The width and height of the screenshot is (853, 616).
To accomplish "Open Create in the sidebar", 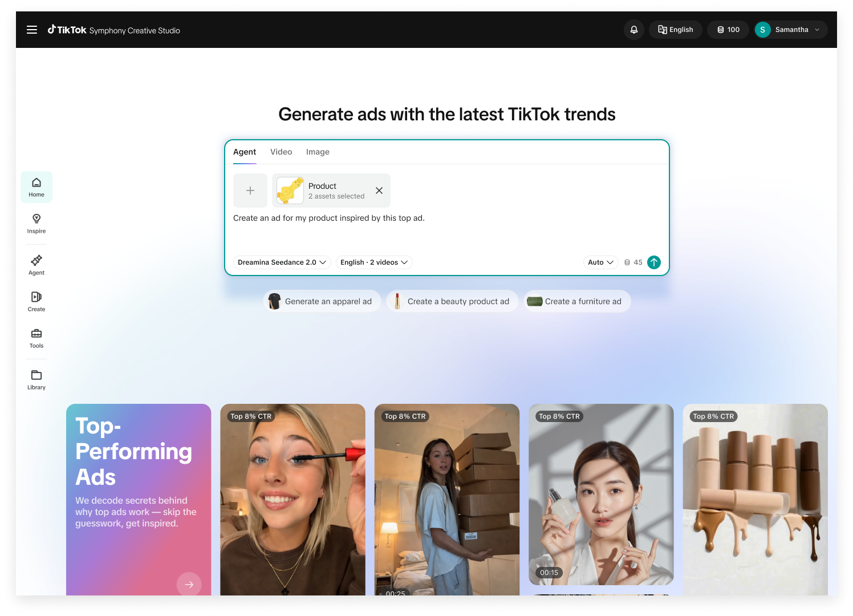I will (36, 302).
